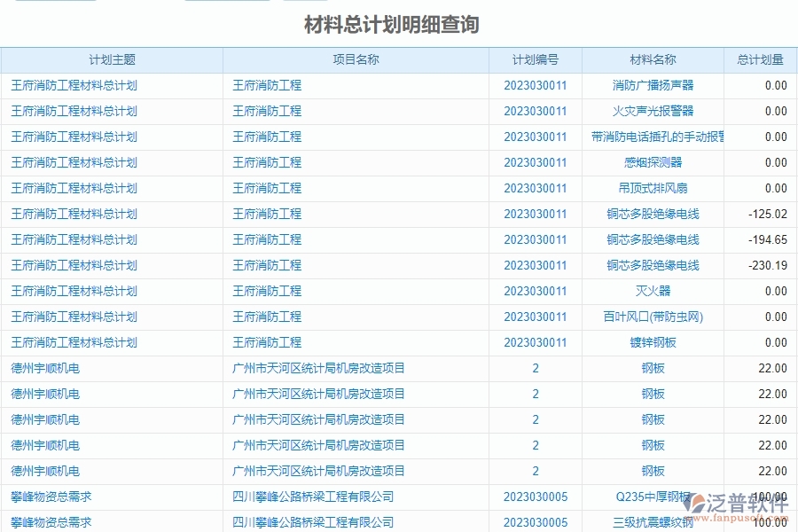The image size is (798, 532).
Task: Open plan number 2023030011 in first row
Action: point(535,85)
